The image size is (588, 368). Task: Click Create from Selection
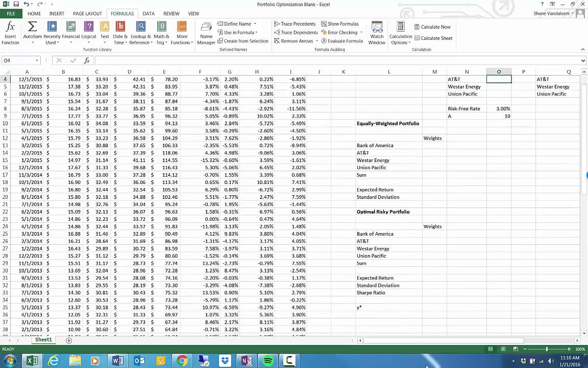(x=242, y=41)
